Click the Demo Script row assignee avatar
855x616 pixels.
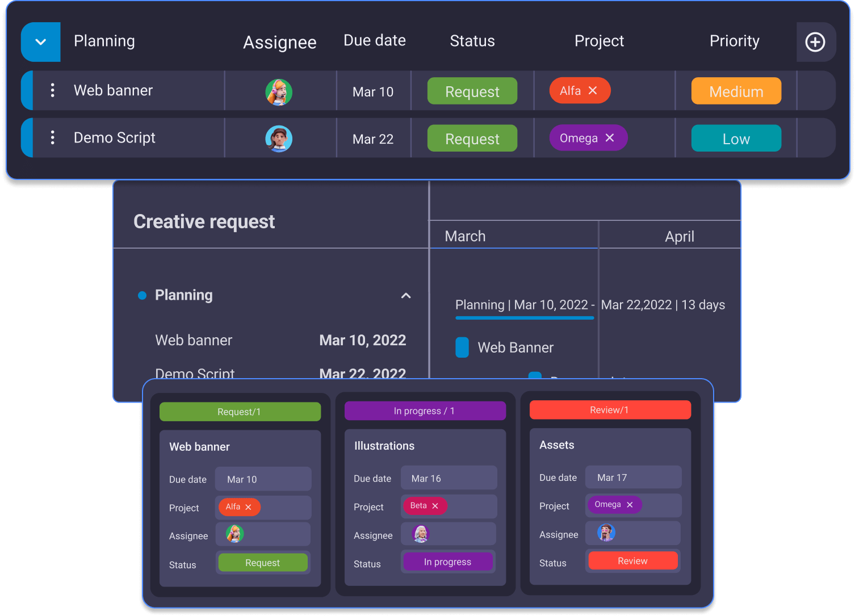pyautogui.click(x=279, y=139)
